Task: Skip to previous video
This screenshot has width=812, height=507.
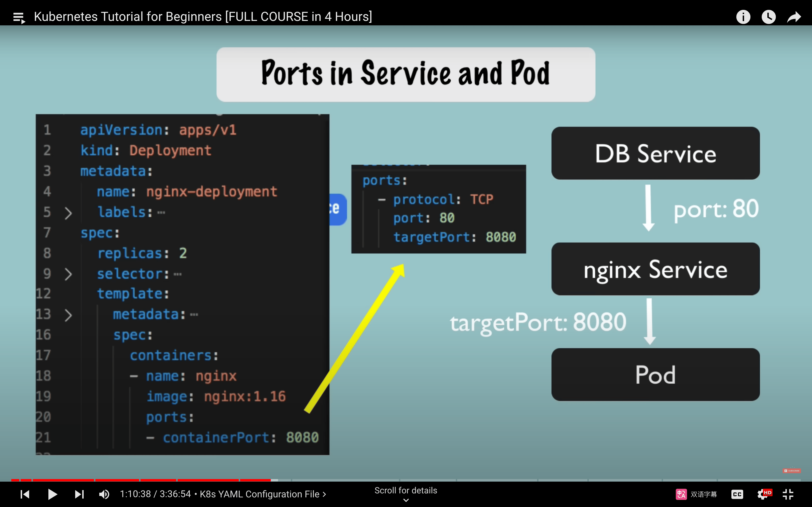Action: 25,494
